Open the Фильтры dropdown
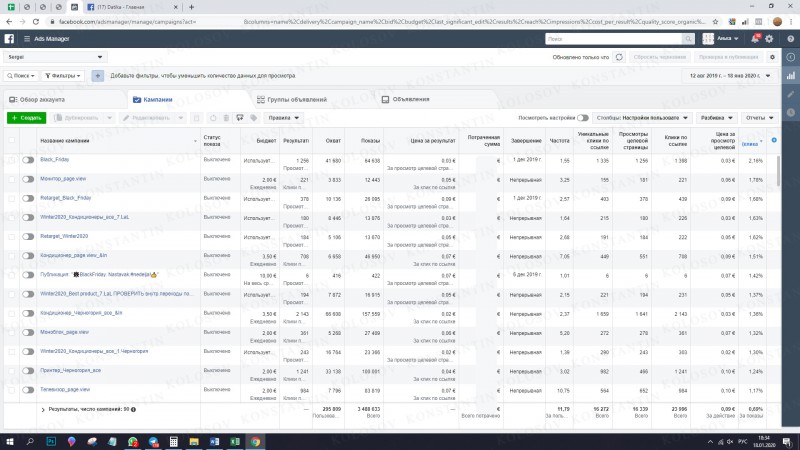The image size is (800, 450). click(x=63, y=76)
